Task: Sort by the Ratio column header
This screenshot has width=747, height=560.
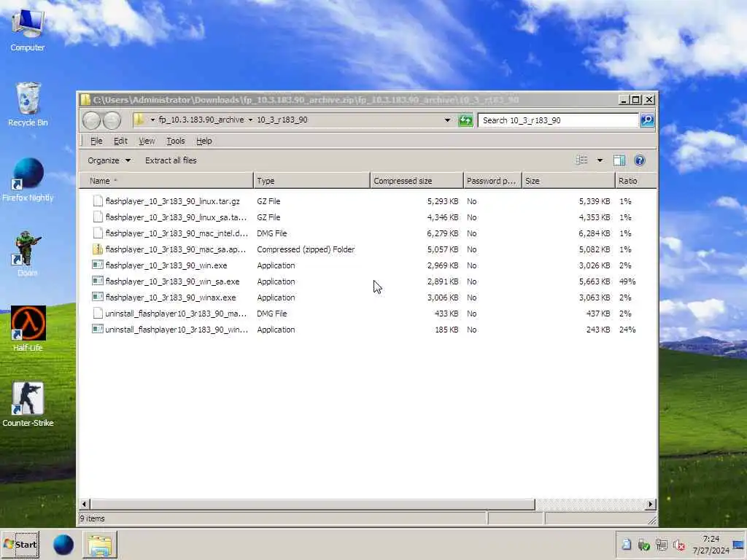Action: tap(635, 181)
